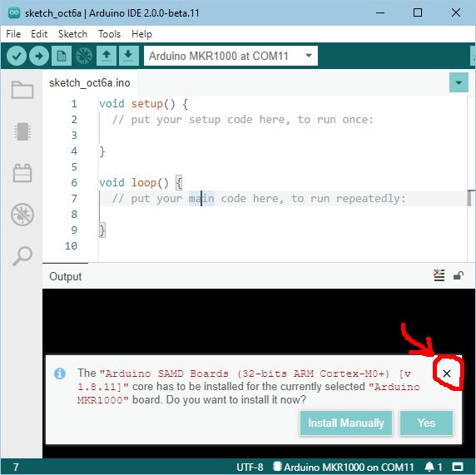
Task: Open the Boards Manager sidebar panel
Action: pyautogui.click(x=22, y=131)
